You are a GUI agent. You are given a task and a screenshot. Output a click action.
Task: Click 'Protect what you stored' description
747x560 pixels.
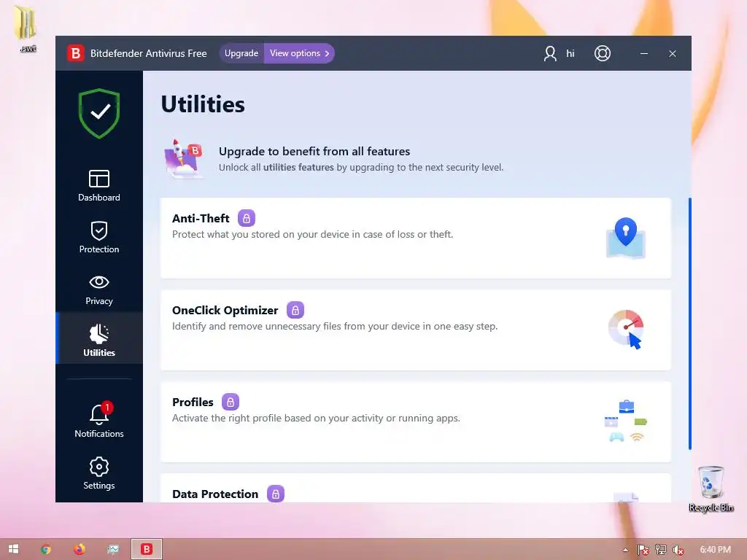pyautogui.click(x=312, y=234)
